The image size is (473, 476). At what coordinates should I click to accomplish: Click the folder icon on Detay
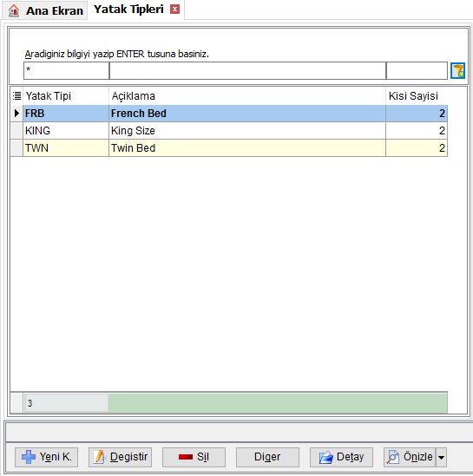point(326,457)
